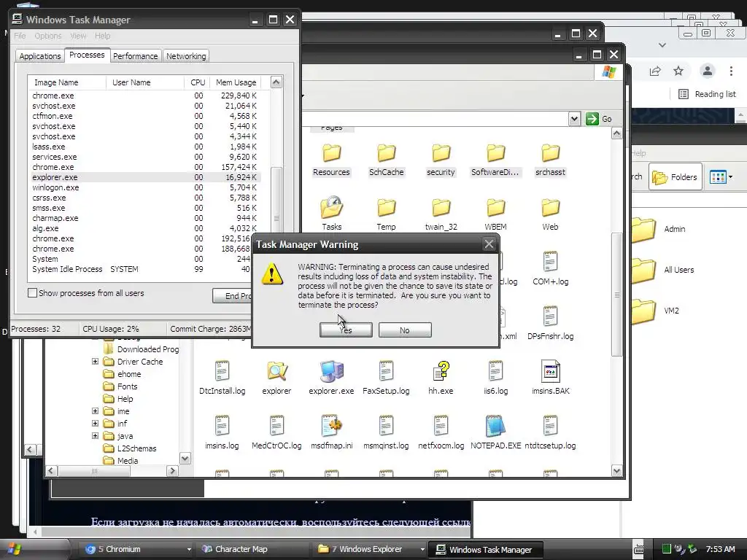Select the msdfmap.ini file icon
This screenshot has height=560, width=747.
tap(332, 426)
